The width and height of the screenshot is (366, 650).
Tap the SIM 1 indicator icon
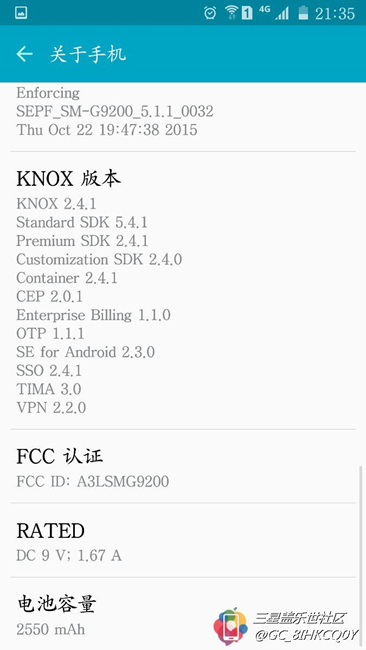pos(247,13)
